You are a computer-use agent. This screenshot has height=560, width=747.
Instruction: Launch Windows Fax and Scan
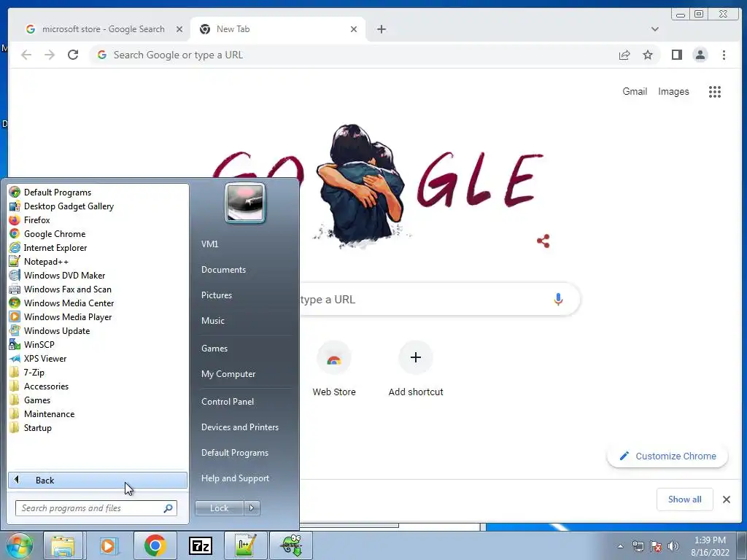(61, 289)
